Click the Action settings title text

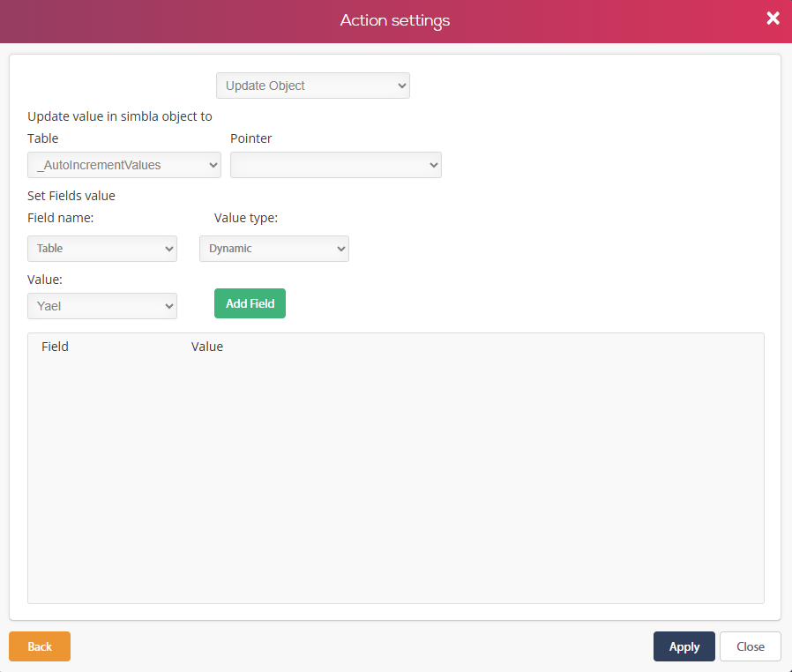(x=395, y=20)
